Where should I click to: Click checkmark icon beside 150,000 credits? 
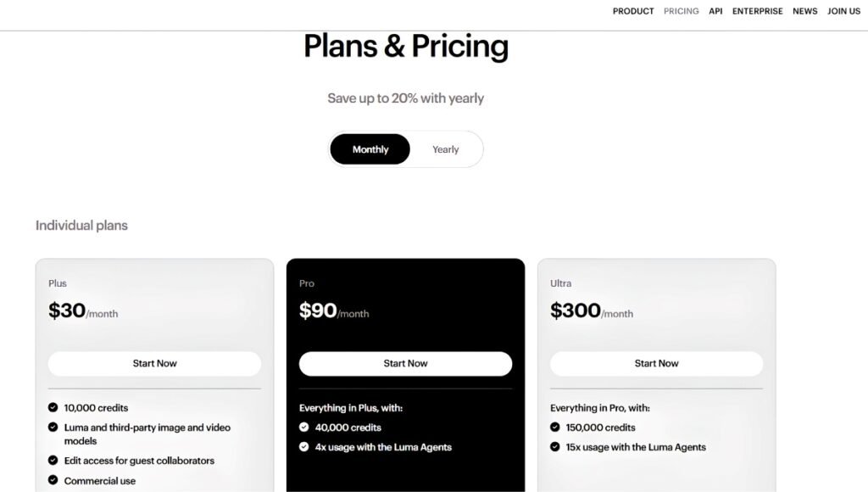(x=554, y=427)
